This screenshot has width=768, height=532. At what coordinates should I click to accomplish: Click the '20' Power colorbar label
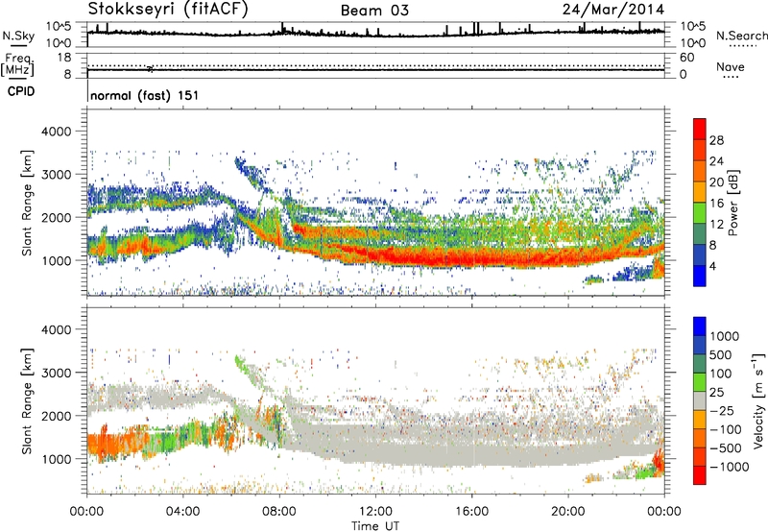coord(716,182)
